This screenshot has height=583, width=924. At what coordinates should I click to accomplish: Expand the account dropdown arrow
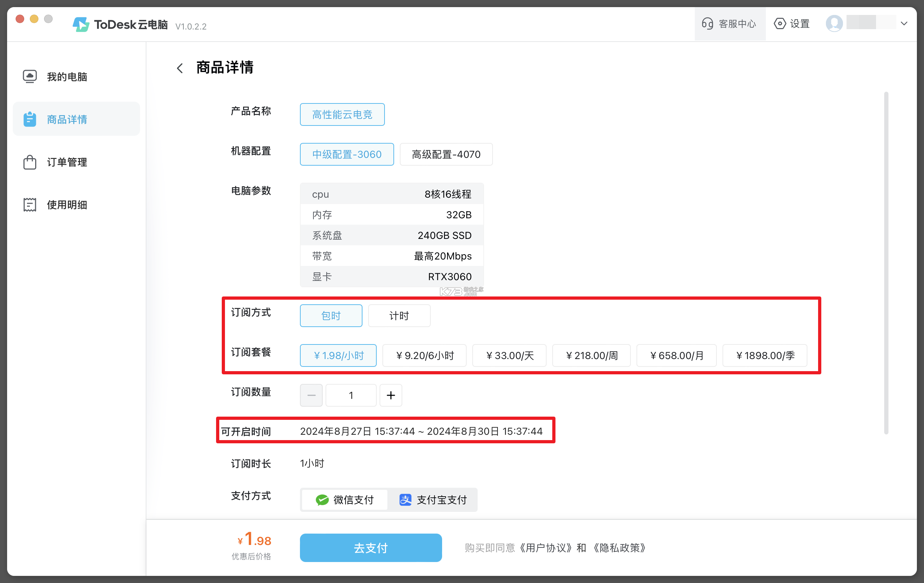[x=904, y=23]
